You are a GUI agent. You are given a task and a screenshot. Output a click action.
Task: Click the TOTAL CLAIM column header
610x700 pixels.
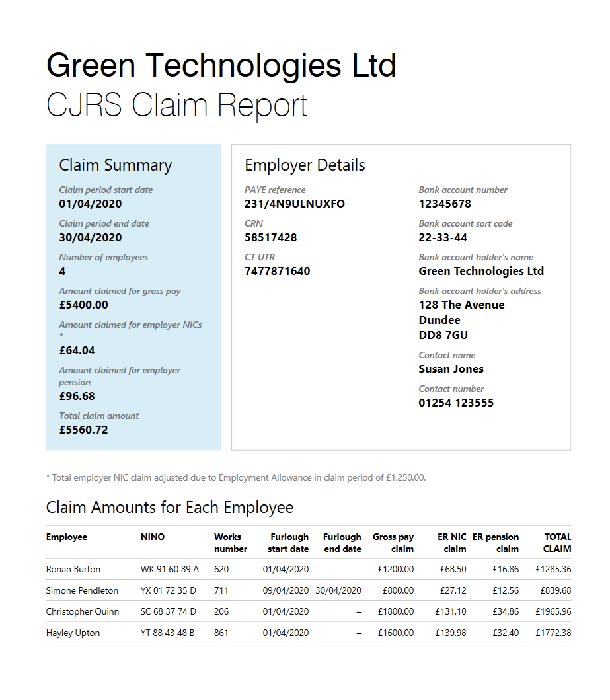pyautogui.click(x=557, y=543)
